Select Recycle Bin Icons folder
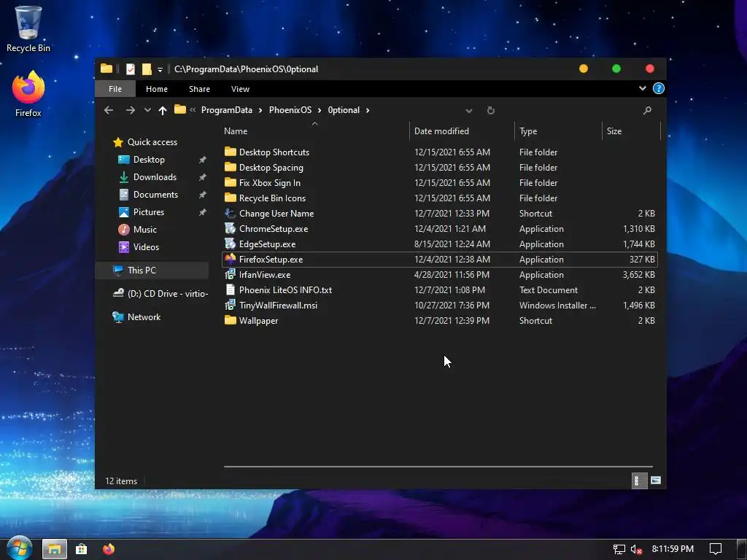 point(272,198)
